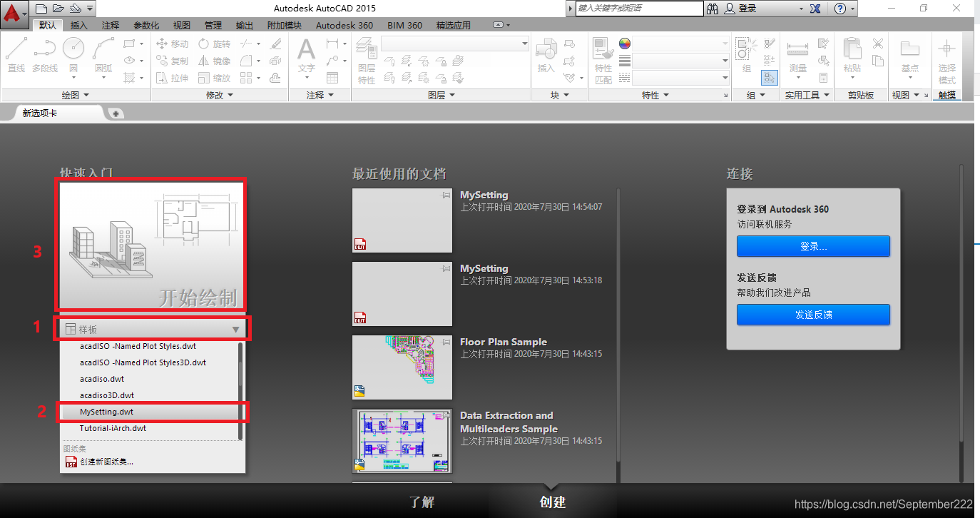Switch to the Learn (了解) page

[x=422, y=502]
